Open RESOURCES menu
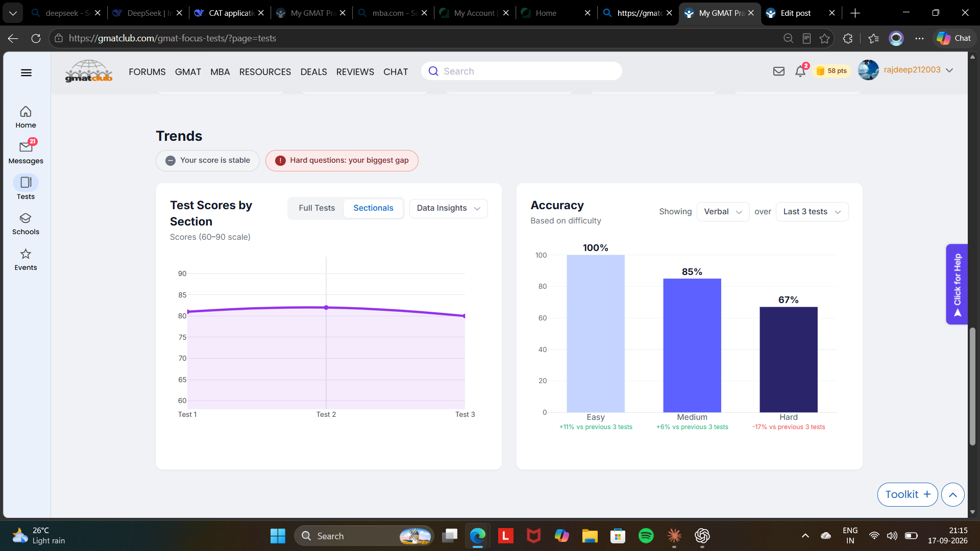 pos(265,72)
